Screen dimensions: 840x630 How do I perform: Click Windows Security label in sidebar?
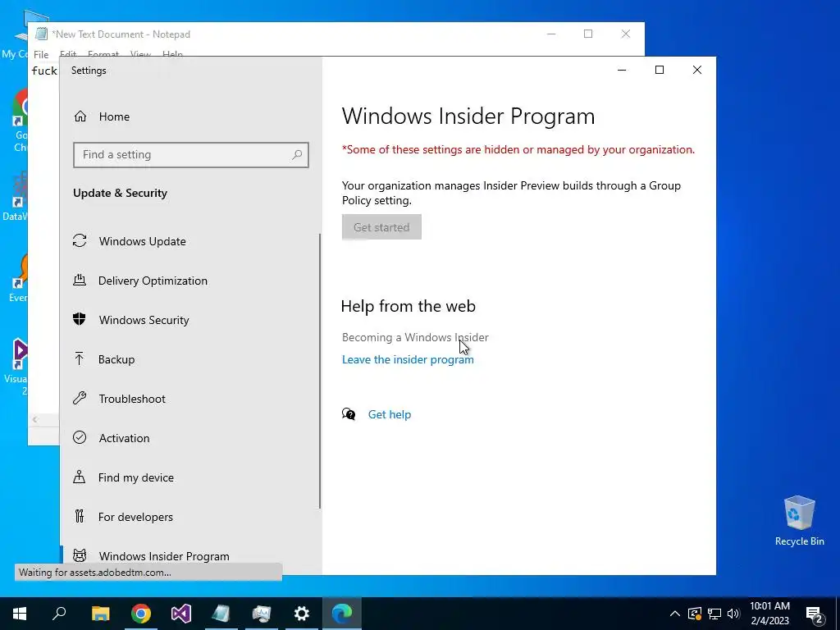click(144, 320)
